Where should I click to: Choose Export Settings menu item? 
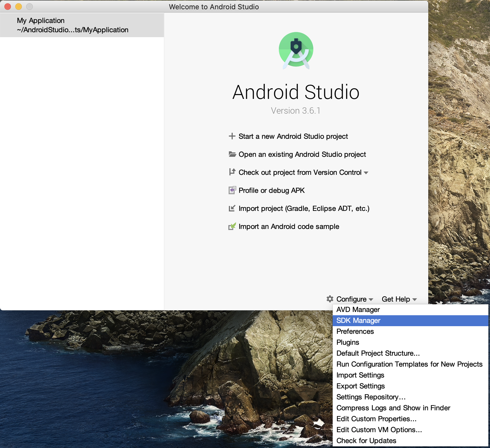pyautogui.click(x=410, y=386)
